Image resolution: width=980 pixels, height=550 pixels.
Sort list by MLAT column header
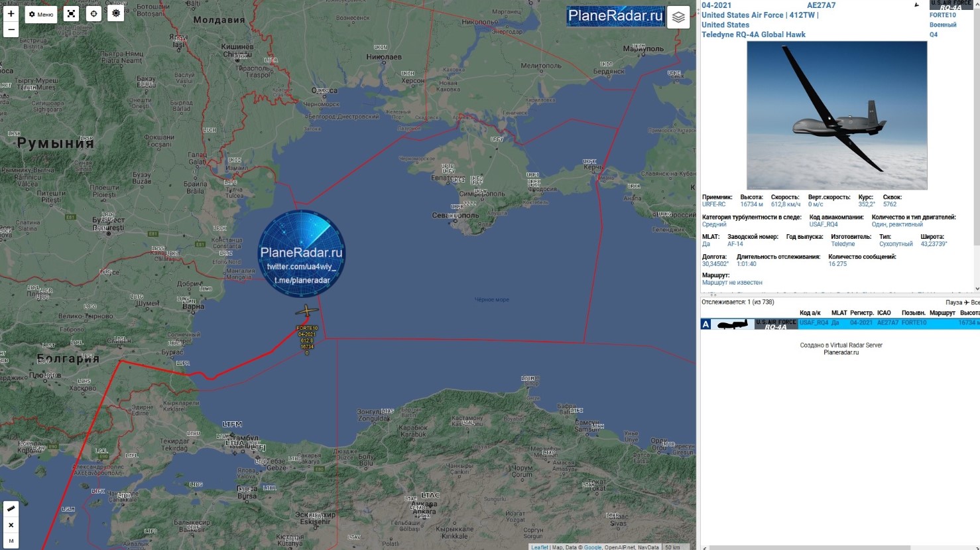tap(839, 313)
